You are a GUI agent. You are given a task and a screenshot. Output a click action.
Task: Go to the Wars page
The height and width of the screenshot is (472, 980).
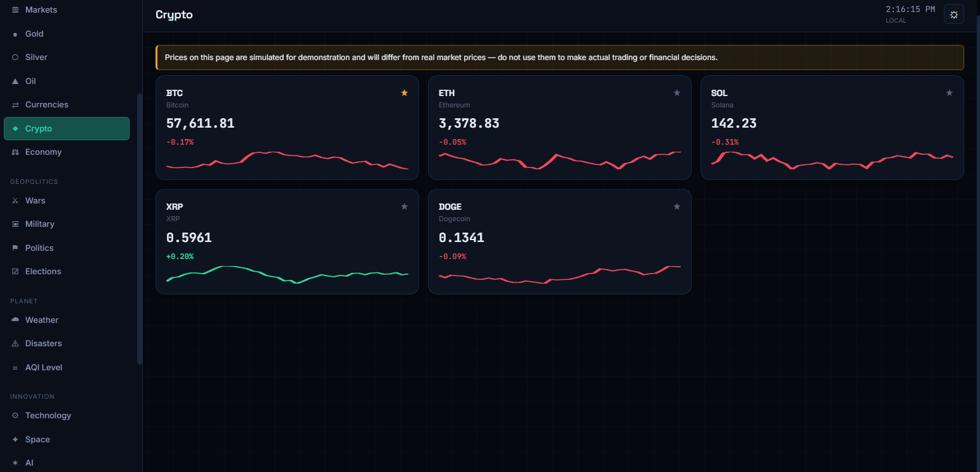click(66, 201)
